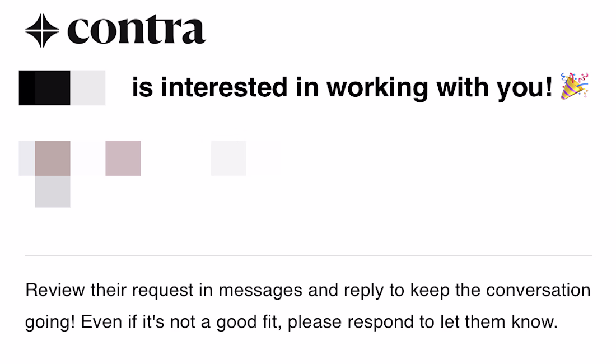The height and width of the screenshot is (364, 616).
Task: Click the Contra four-point star logo
Action: 42,30
